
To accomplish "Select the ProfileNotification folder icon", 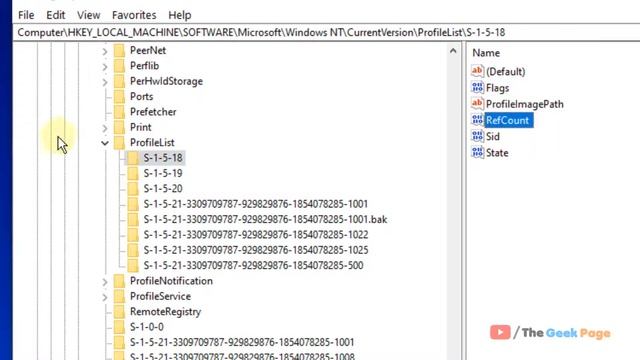I will tap(120, 281).
